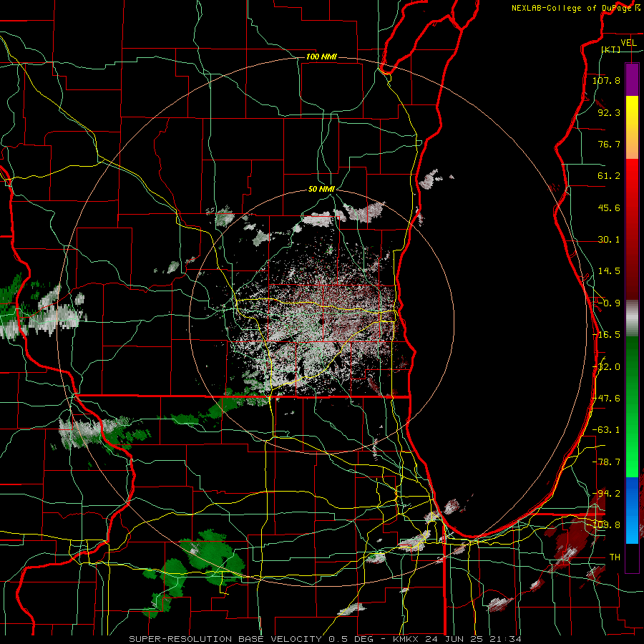Click the 107.8 value on velocity scale
This screenshot has width=644, height=644.
coord(606,80)
